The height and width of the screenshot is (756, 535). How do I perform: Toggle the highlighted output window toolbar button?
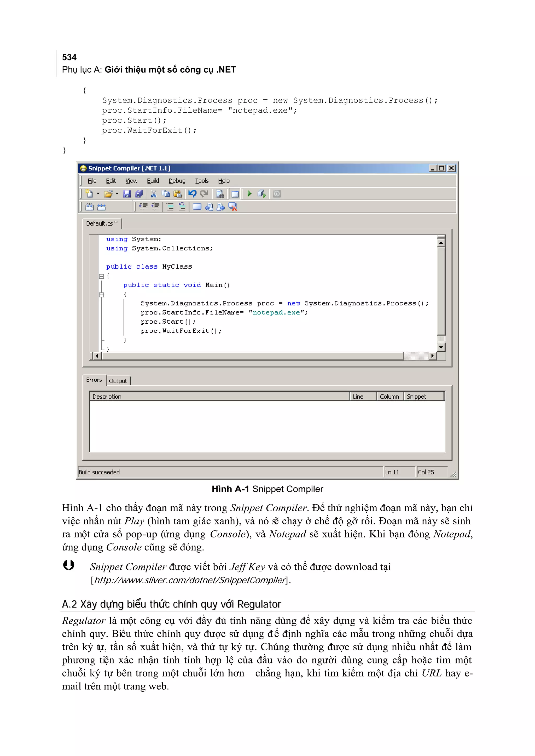235,194
